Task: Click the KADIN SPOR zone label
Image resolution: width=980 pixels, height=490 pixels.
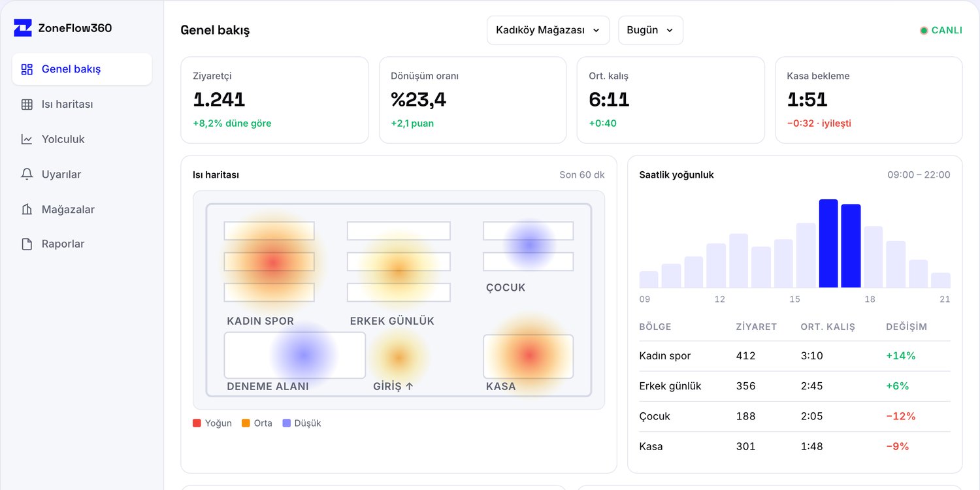Action: click(x=260, y=321)
